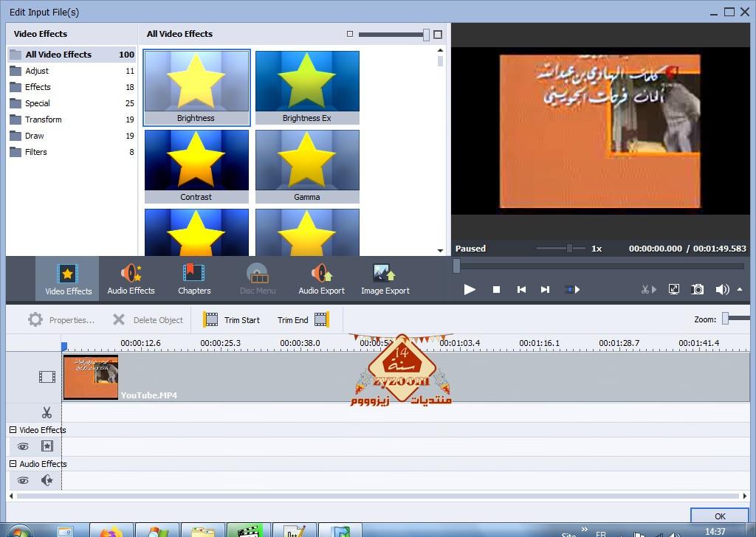Click the film strip video track icon

pos(47,377)
